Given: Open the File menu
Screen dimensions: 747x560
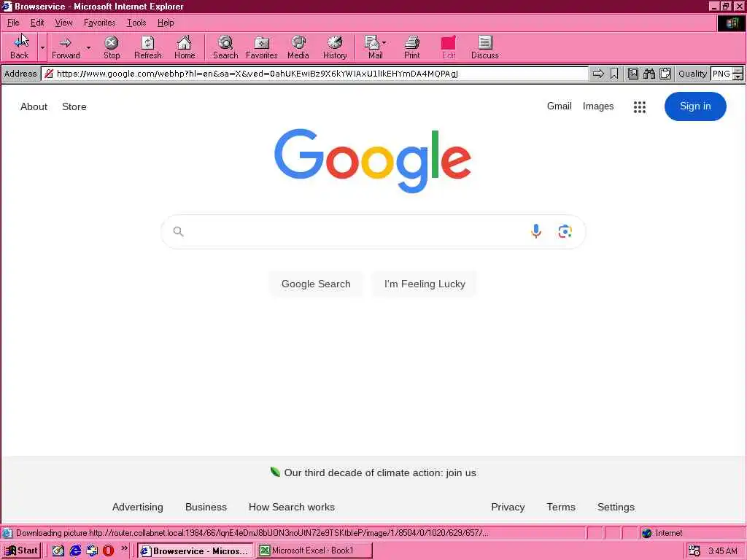Looking at the screenshot, I should [x=13, y=23].
